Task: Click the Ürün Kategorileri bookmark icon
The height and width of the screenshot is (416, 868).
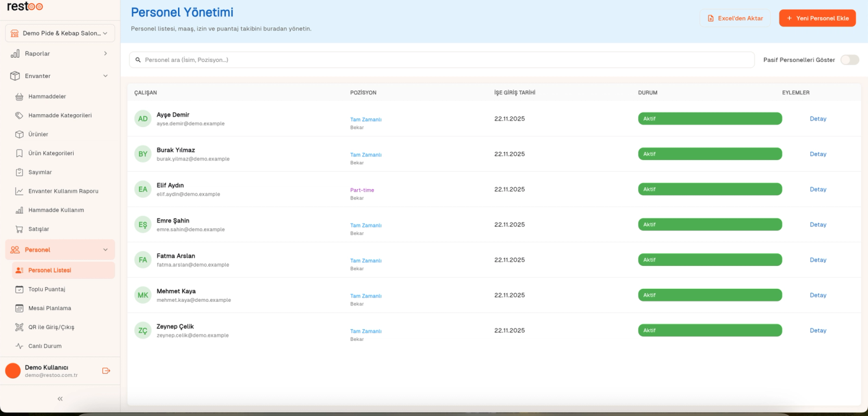Action: 19,153
